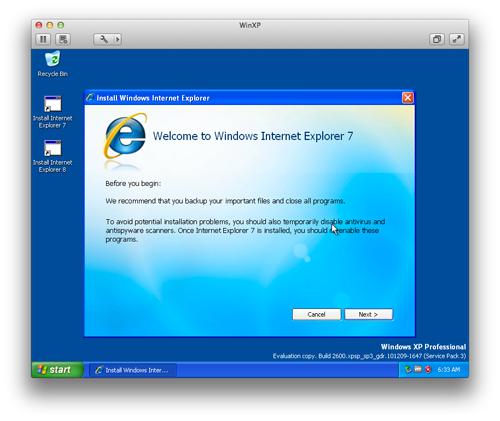Click the Mac green zoom button
500x421 pixels.
pyautogui.click(x=61, y=25)
